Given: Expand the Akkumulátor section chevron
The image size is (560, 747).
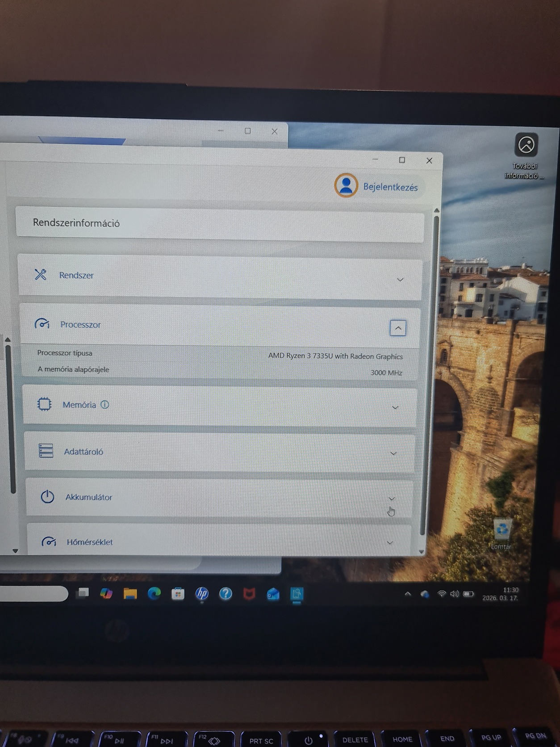Looking at the screenshot, I should click(x=392, y=499).
